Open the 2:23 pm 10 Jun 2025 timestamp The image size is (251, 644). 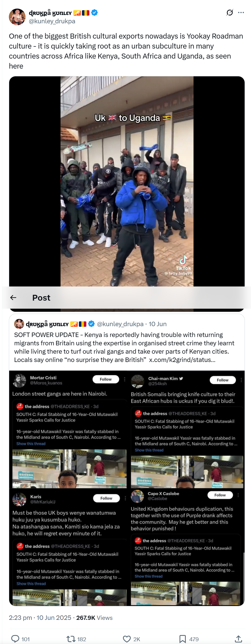[x=40, y=618]
